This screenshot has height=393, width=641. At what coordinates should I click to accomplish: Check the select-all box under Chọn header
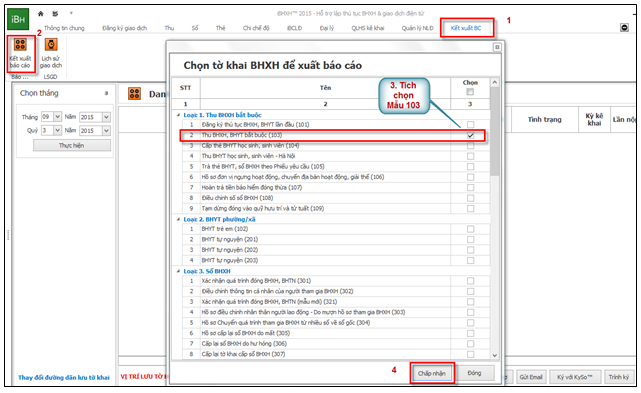click(470, 92)
